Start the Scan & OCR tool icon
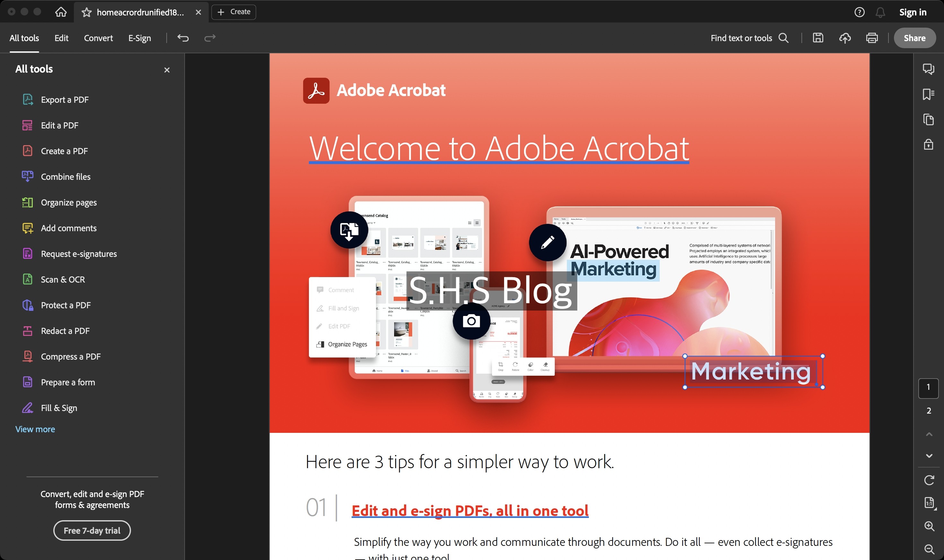This screenshot has width=944, height=560. (28, 279)
